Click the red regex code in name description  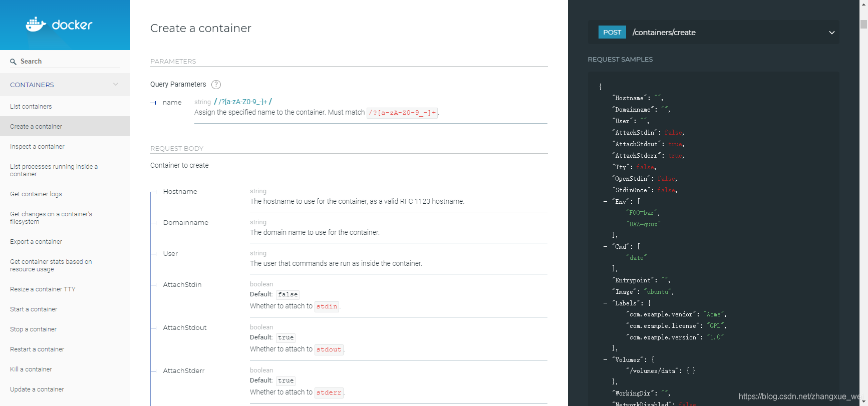[x=402, y=113]
